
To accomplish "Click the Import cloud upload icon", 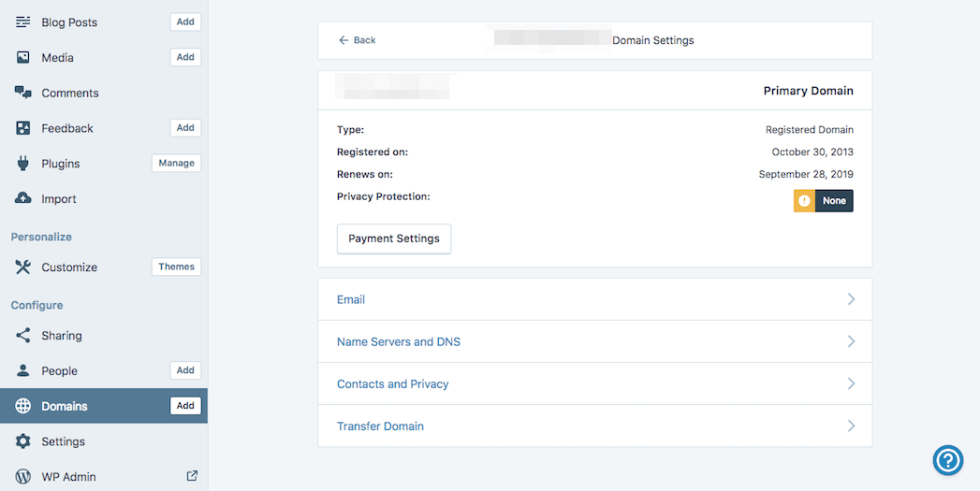I will pyautogui.click(x=23, y=199).
